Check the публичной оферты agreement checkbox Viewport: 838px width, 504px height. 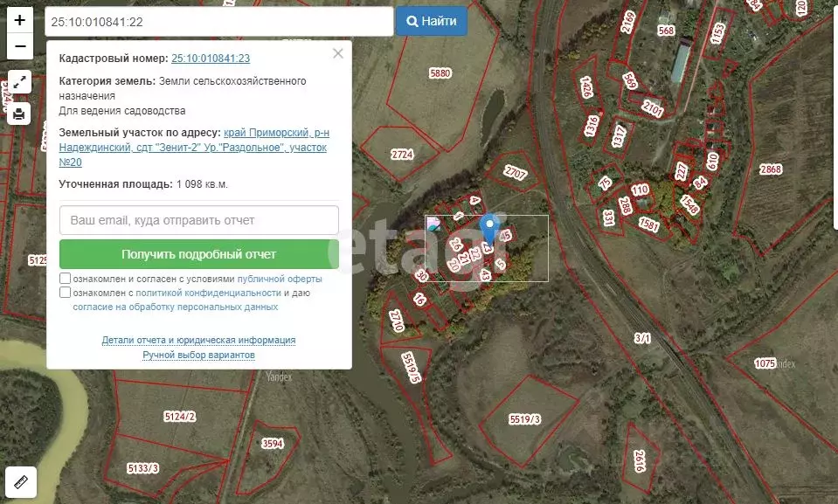[65, 279]
